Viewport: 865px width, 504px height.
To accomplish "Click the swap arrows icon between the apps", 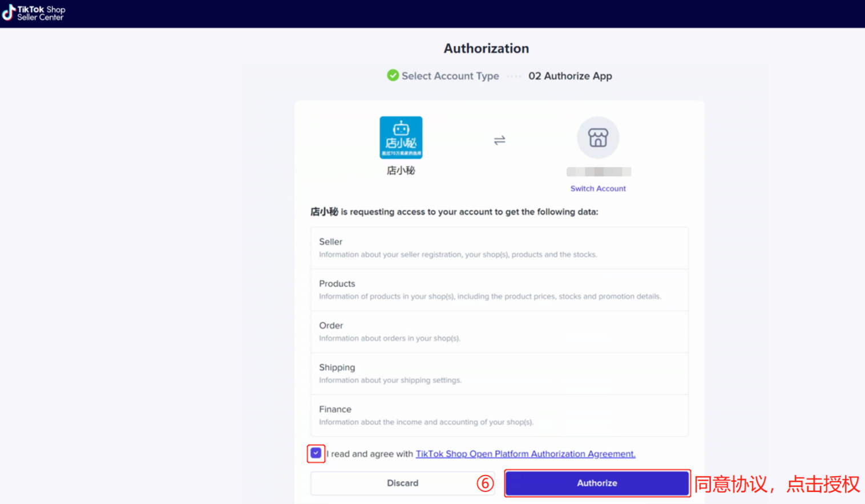I will coord(499,139).
